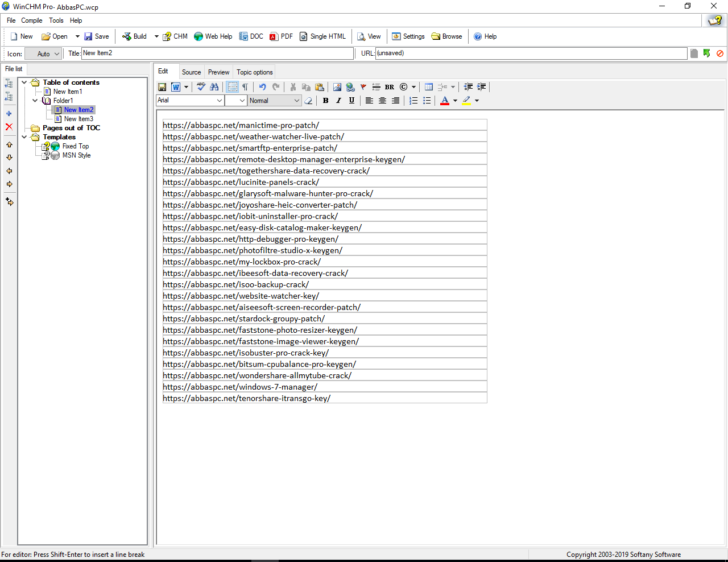The image size is (728, 562).
Task: Insert special character with © icon
Action: (x=403, y=87)
